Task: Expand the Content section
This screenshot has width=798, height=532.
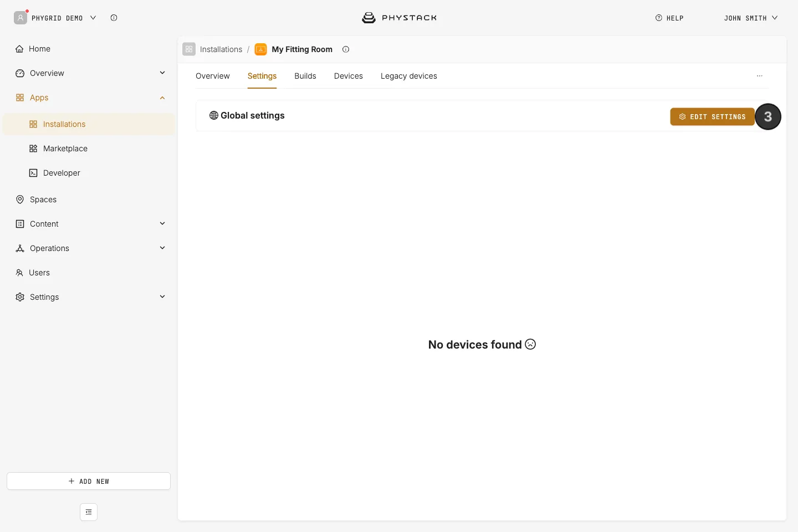Action: coord(162,224)
